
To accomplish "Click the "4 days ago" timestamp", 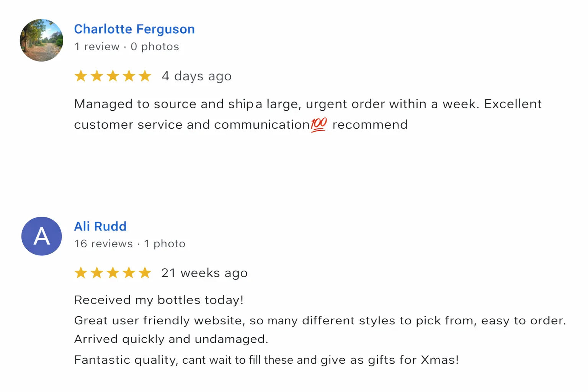I will (x=196, y=76).
